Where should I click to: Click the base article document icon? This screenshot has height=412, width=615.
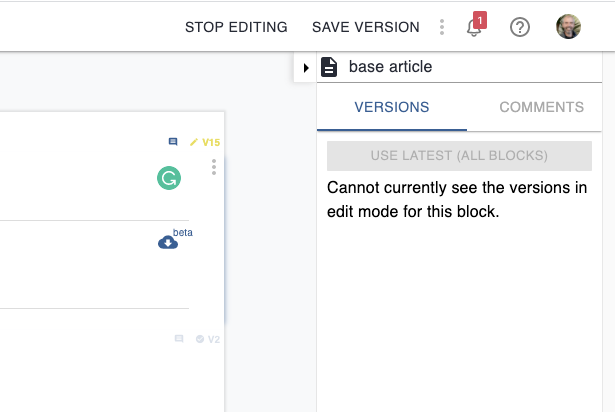pyautogui.click(x=329, y=67)
